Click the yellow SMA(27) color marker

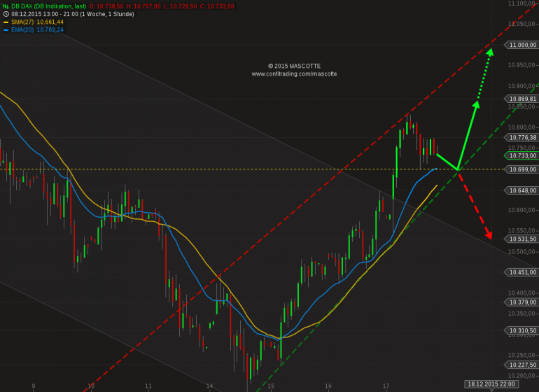(x=6, y=22)
